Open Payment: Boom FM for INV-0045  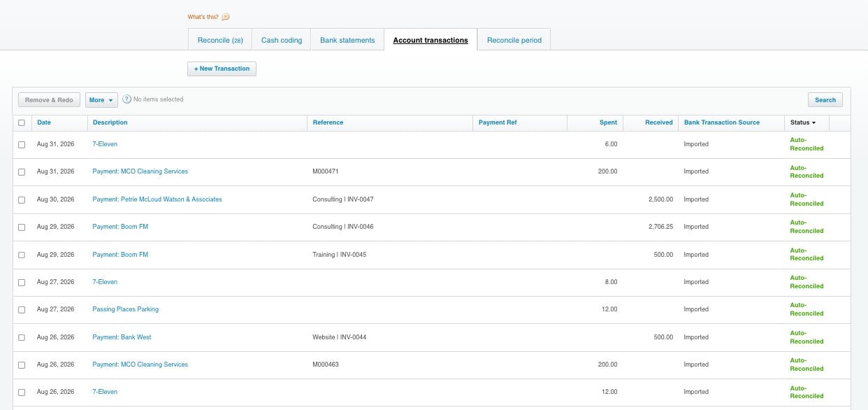(120, 255)
